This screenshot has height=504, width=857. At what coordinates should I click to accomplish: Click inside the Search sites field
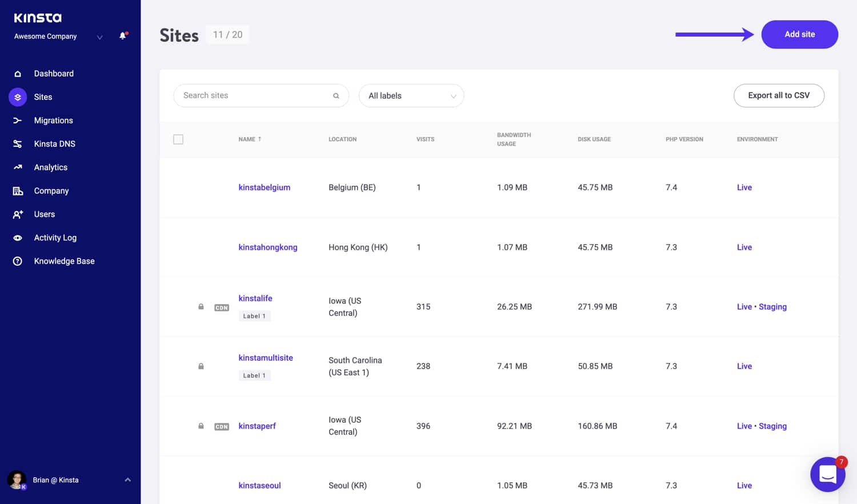[x=251, y=95]
